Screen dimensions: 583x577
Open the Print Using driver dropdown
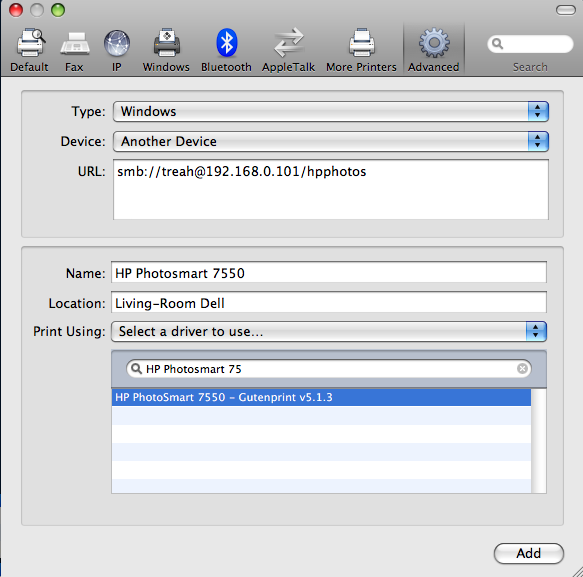coord(329,331)
